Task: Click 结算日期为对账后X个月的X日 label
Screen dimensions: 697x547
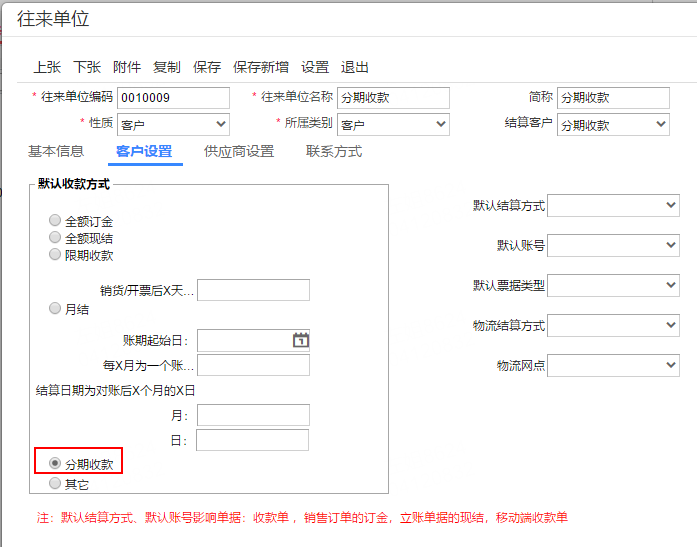Action: pyautogui.click(x=116, y=391)
